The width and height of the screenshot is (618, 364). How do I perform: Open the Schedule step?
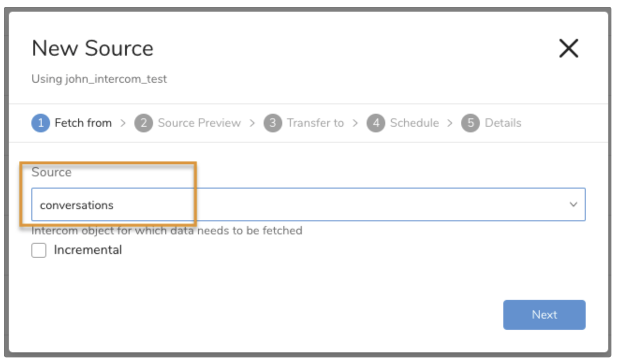pos(414,123)
